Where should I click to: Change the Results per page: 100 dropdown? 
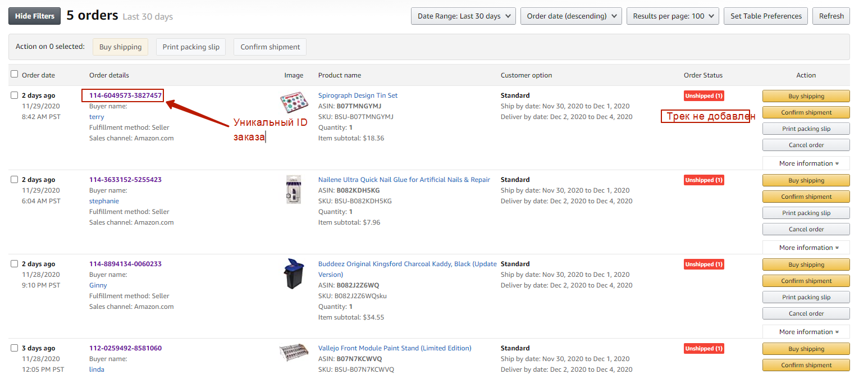pos(673,16)
